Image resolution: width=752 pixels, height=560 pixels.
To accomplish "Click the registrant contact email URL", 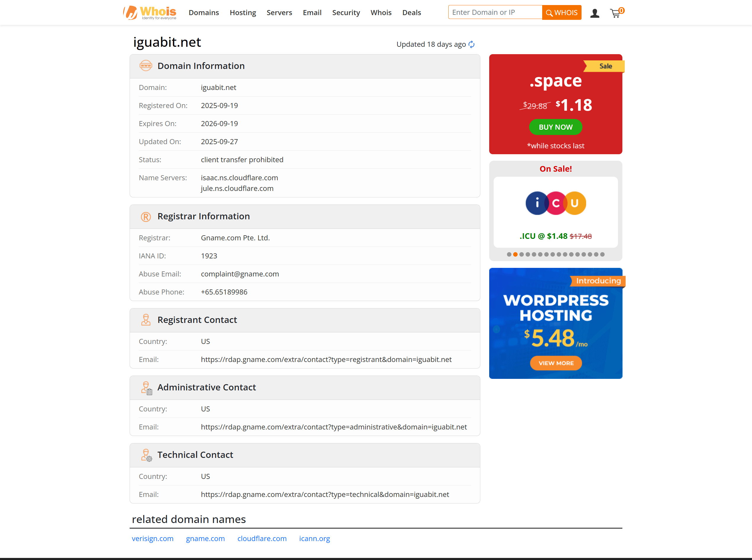I will tap(326, 359).
